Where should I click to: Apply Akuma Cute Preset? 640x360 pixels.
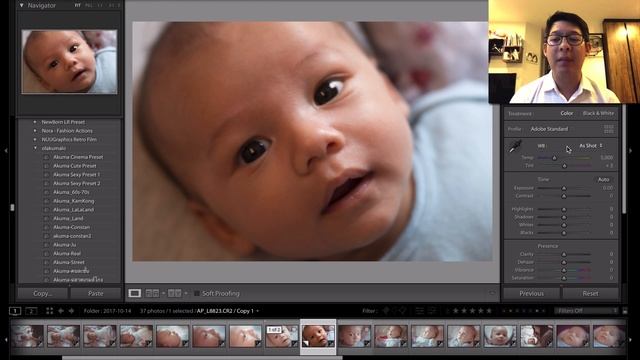[75, 166]
